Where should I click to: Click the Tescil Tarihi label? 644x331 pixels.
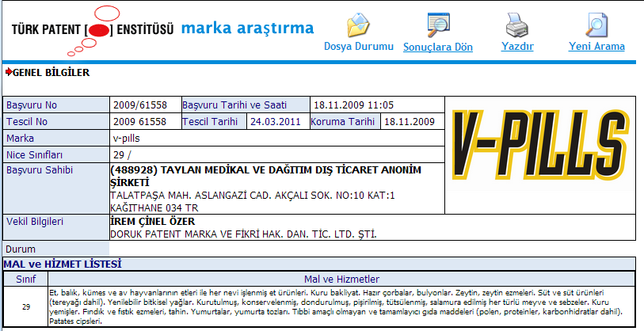pos(210,121)
